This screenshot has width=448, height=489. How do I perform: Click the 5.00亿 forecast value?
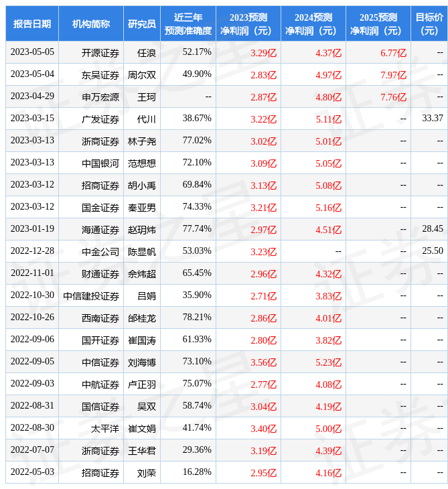click(328, 429)
